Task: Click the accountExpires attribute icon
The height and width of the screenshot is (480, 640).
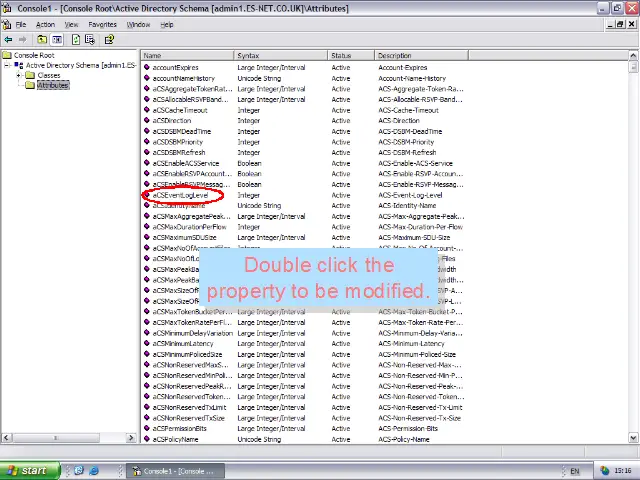Action: point(146,68)
